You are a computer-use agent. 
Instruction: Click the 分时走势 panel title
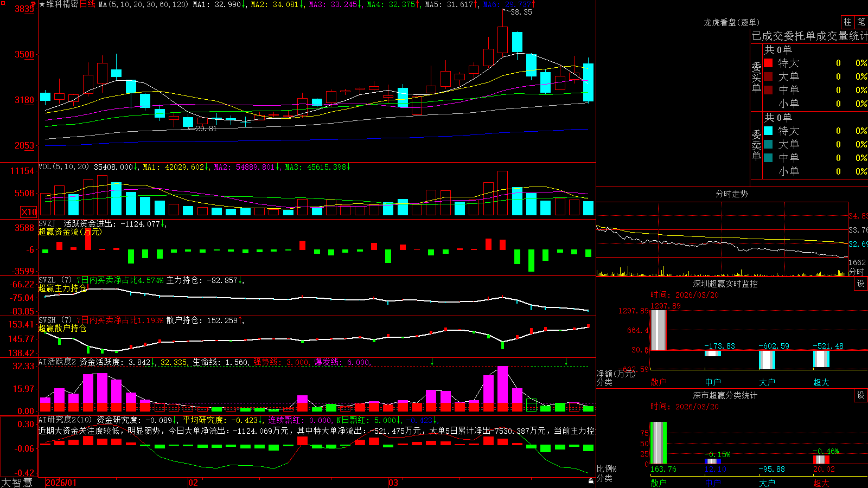pyautogui.click(x=731, y=194)
